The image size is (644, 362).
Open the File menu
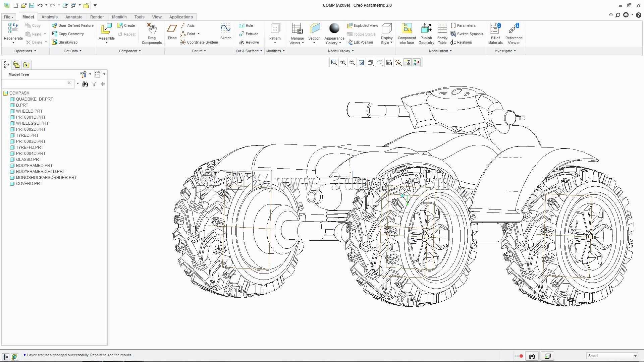tap(8, 17)
